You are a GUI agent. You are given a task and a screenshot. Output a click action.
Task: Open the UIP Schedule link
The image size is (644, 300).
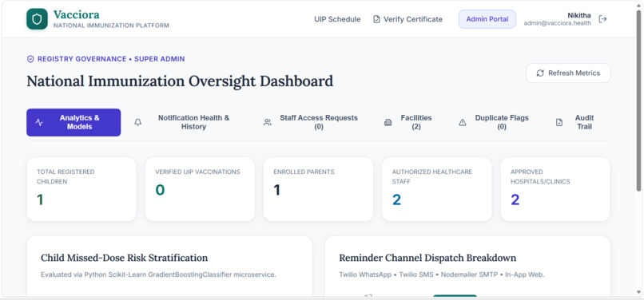coord(337,19)
